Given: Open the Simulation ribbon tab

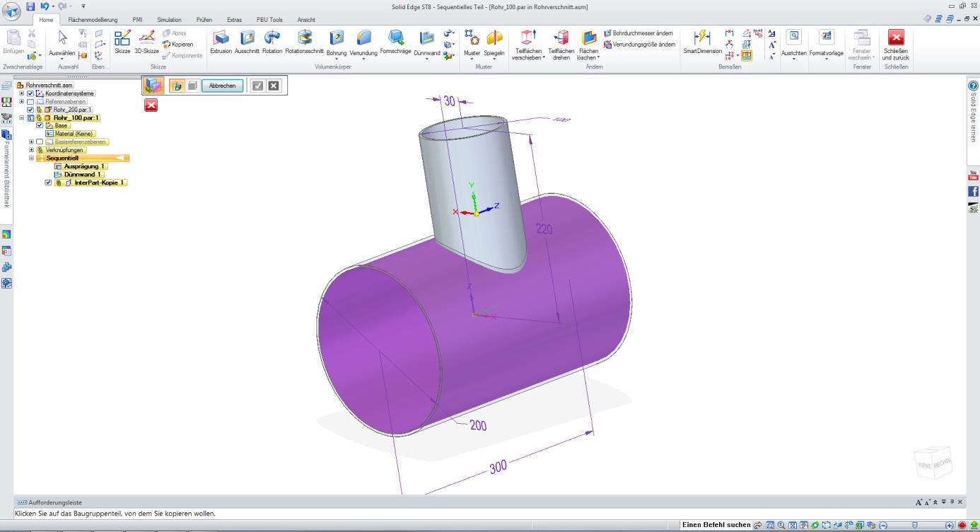Looking at the screenshot, I should pyautogui.click(x=169, y=20).
